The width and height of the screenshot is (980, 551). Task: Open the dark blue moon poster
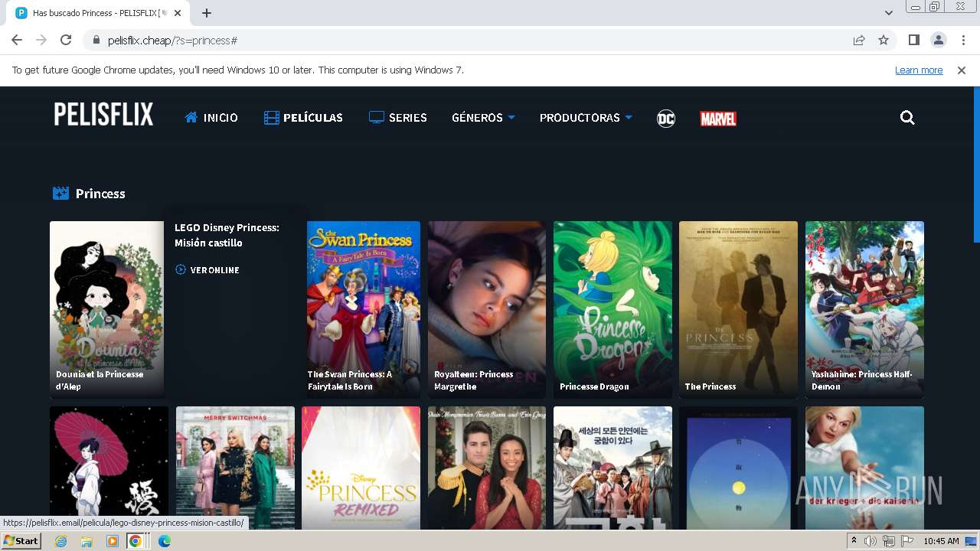click(738, 468)
